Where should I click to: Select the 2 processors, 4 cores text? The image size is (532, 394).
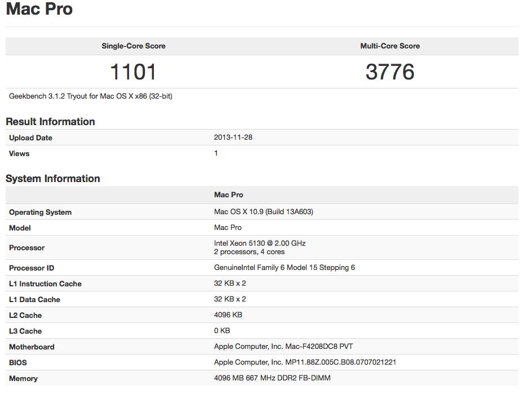tap(249, 252)
